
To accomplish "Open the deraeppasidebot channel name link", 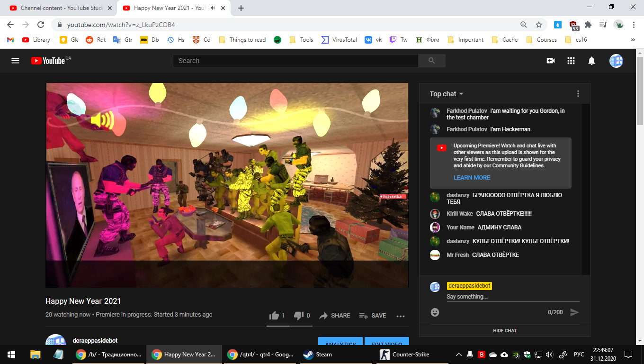I will tap(95, 341).
